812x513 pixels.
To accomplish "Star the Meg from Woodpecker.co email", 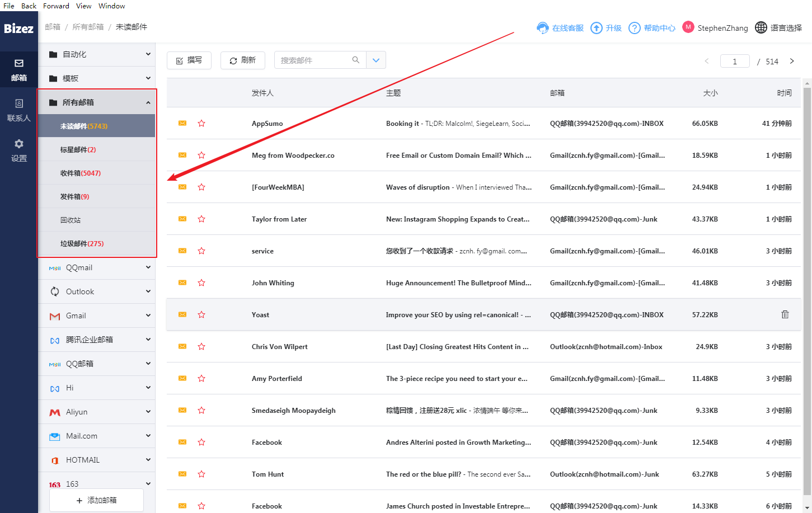I will [201, 155].
